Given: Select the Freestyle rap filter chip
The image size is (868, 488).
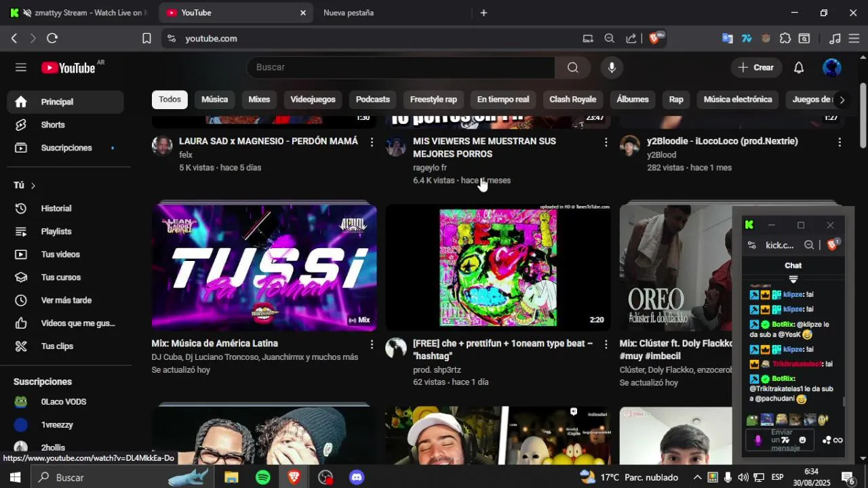Looking at the screenshot, I should (433, 100).
